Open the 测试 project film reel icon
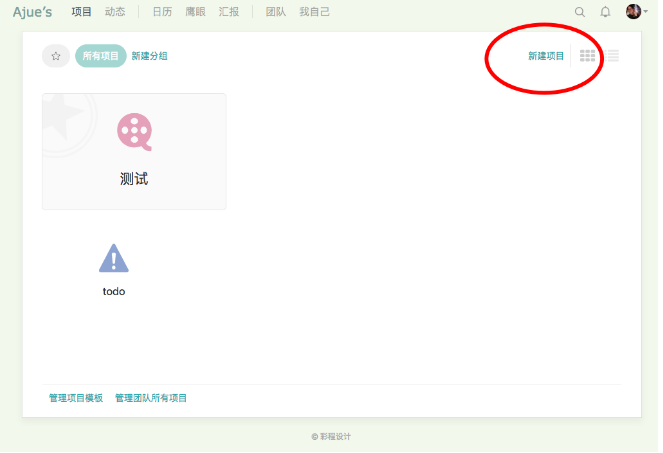This screenshot has height=453, width=663. (x=134, y=132)
